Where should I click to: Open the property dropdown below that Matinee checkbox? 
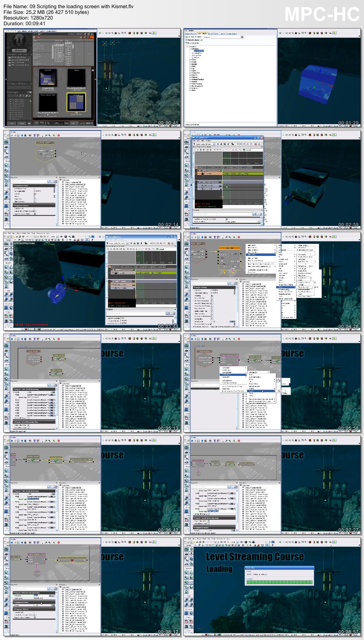click(259, 222)
